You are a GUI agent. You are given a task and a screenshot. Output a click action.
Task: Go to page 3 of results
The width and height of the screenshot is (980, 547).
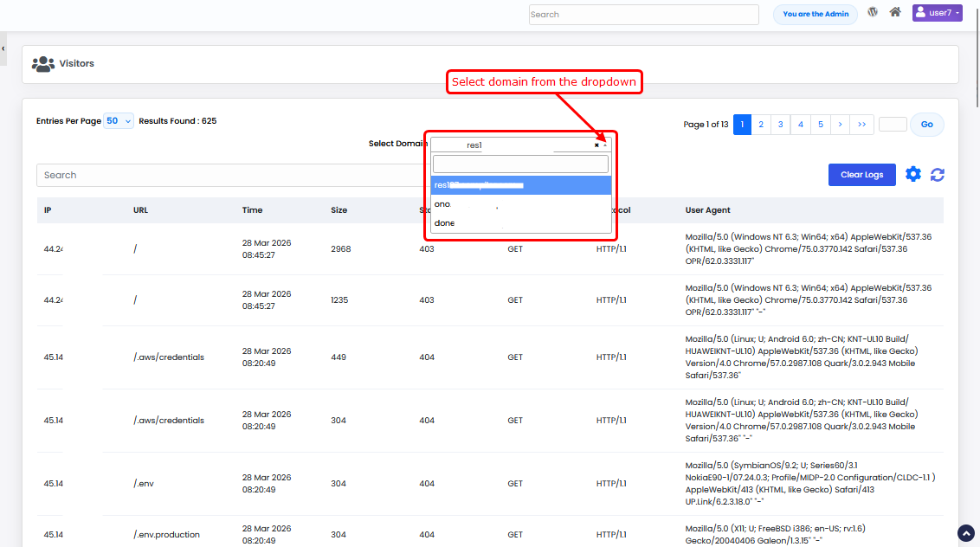point(781,125)
